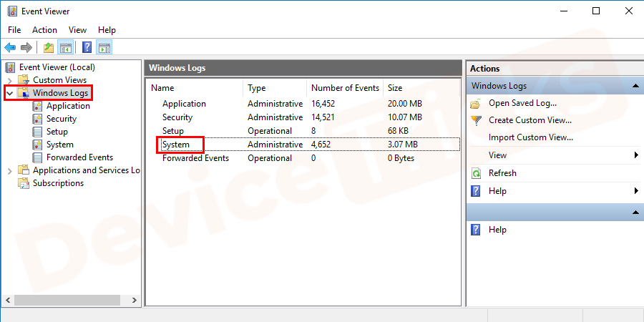The width and height of the screenshot is (644, 322).
Task: Sort by Number of Events column header
Action: 345,88
